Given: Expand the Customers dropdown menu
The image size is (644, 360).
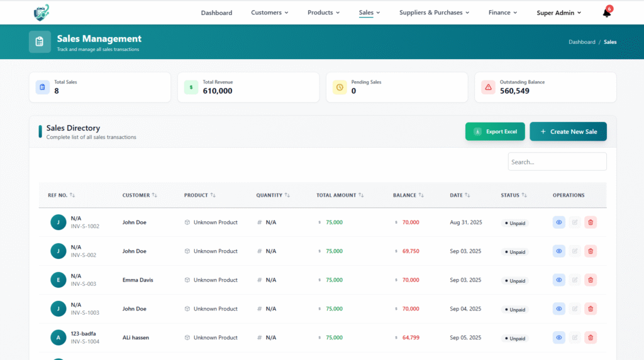Looking at the screenshot, I should click(269, 13).
